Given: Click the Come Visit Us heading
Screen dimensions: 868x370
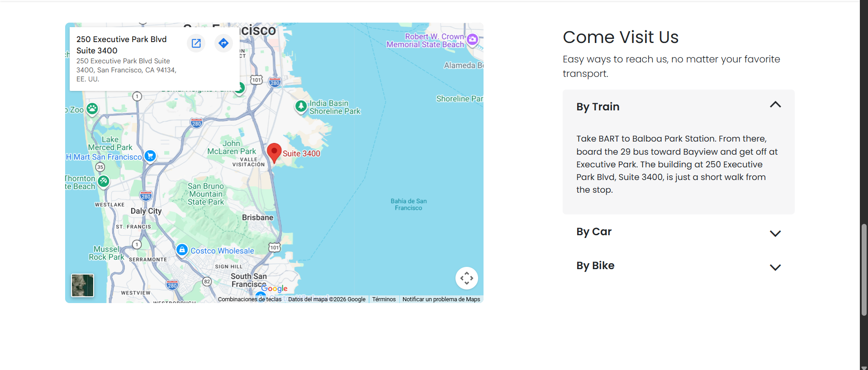Looking at the screenshot, I should pyautogui.click(x=621, y=37).
